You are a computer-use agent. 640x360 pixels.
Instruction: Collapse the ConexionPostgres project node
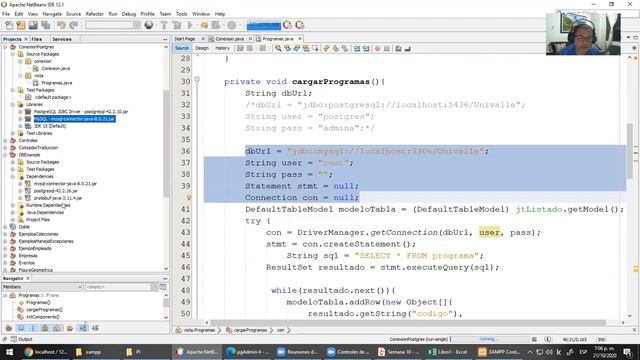tap(5, 47)
